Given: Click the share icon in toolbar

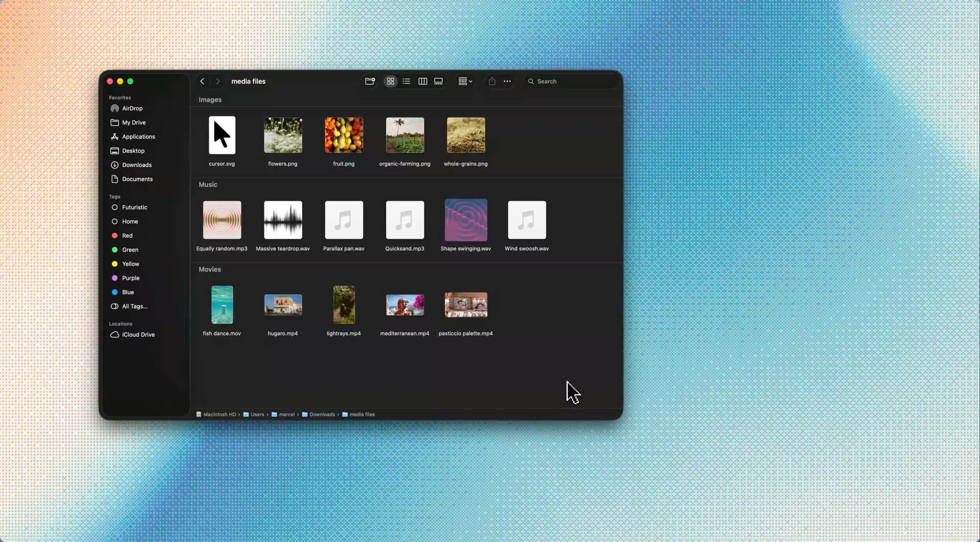Looking at the screenshot, I should click(x=492, y=81).
